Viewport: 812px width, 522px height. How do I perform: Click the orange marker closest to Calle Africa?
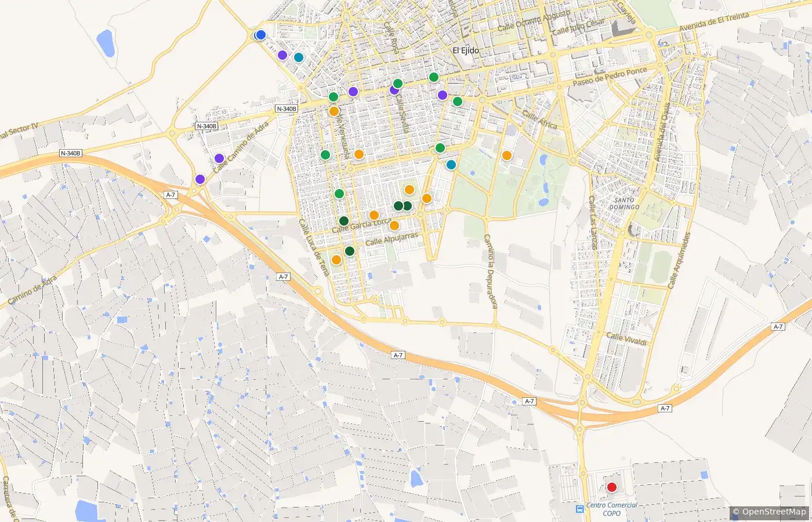507,155
